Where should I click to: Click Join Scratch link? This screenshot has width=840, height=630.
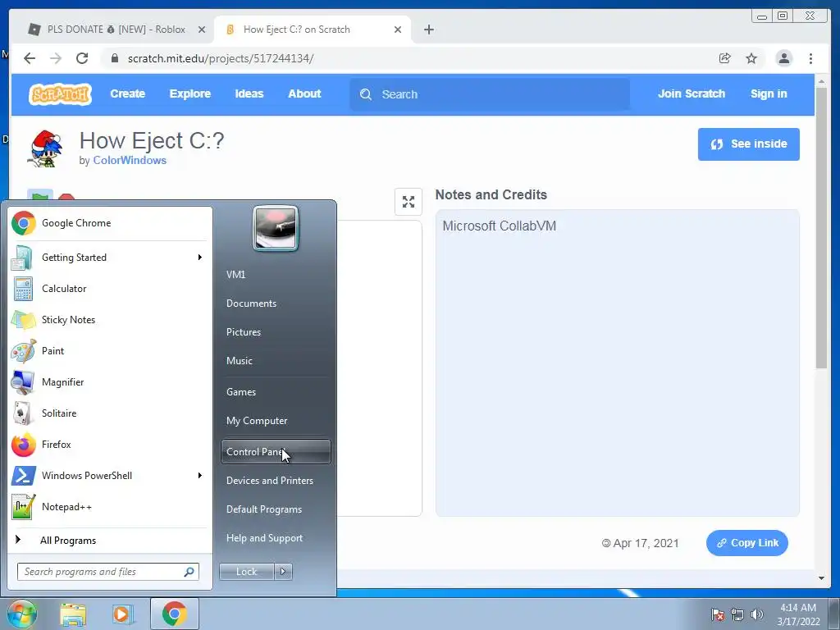[691, 94]
